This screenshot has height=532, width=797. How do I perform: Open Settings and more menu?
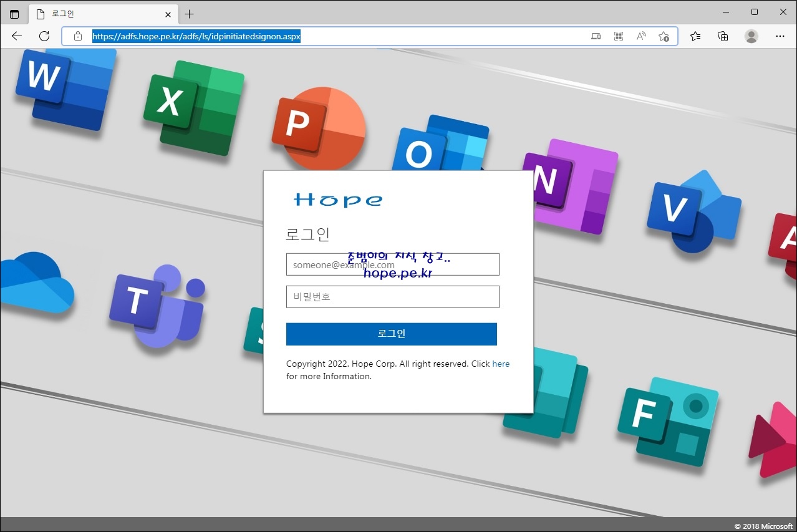(x=780, y=36)
